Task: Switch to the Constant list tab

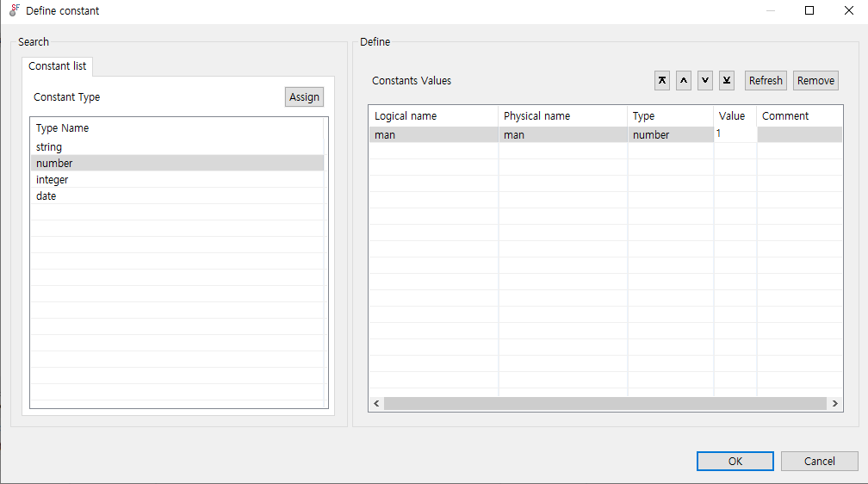Action: point(58,66)
